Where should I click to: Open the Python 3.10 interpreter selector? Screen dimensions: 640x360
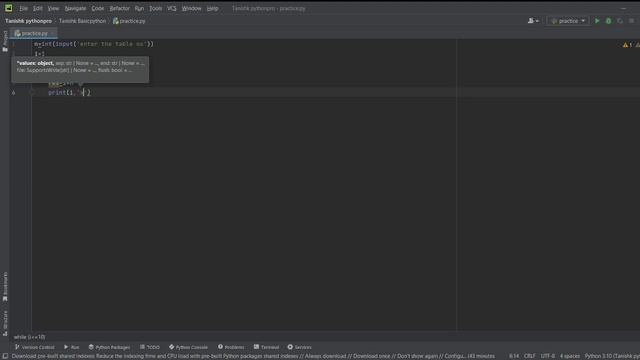611,356
